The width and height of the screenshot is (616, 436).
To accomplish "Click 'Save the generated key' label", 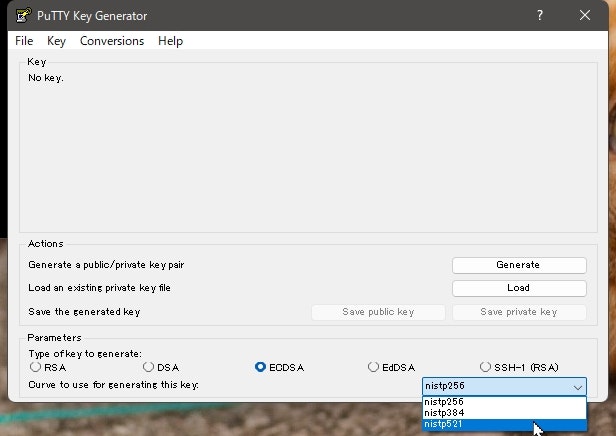I will tap(84, 312).
